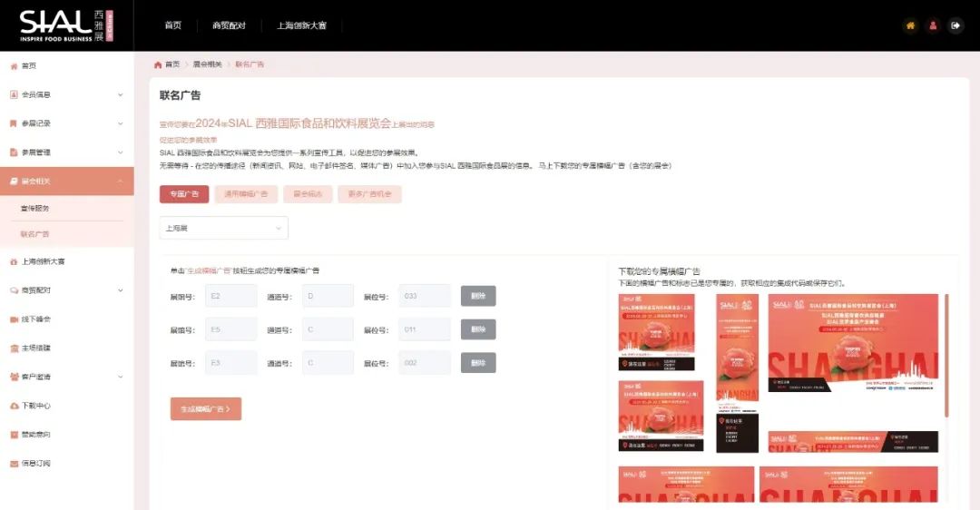The image size is (980, 510).
Task: Click the tall vertical banner ad thumbnail
Action: 737,372
